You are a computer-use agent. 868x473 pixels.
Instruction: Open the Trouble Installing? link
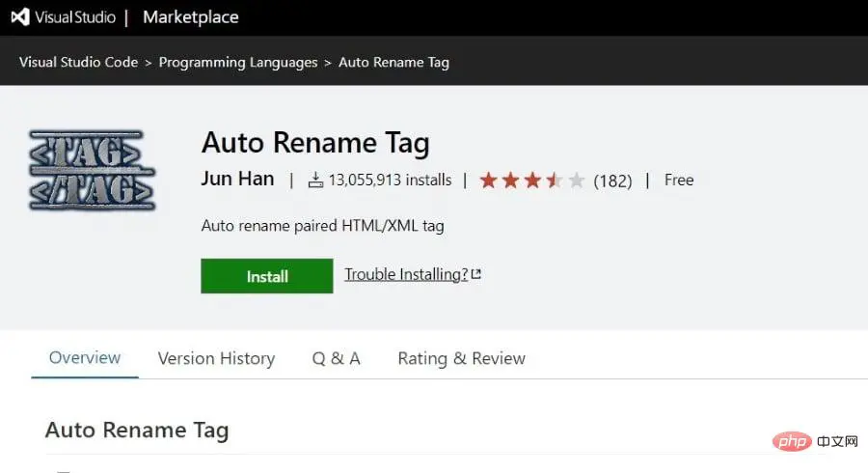(x=406, y=274)
